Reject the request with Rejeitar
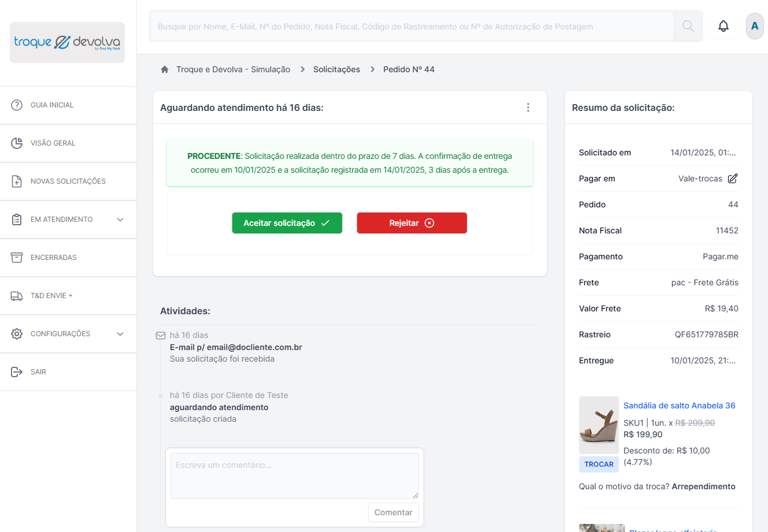768x532 pixels. click(411, 222)
